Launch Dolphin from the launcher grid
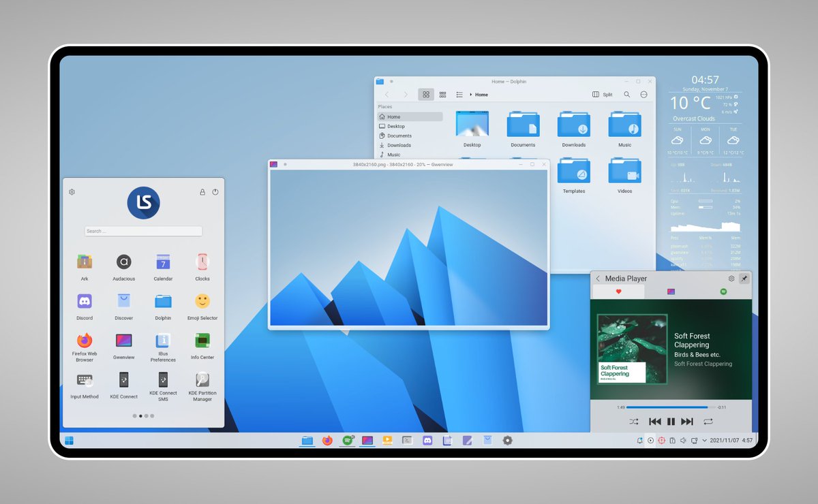Viewport: 818px width, 504px height. (163, 306)
